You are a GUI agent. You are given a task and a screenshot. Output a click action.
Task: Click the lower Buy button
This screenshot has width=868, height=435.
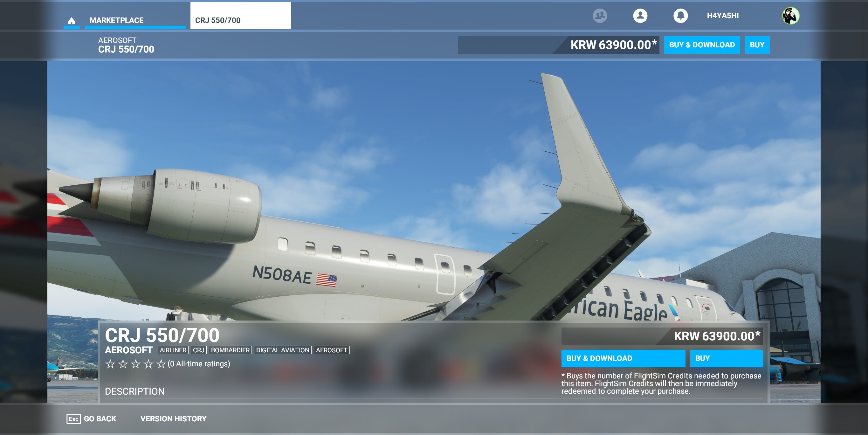pyautogui.click(x=726, y=358)
